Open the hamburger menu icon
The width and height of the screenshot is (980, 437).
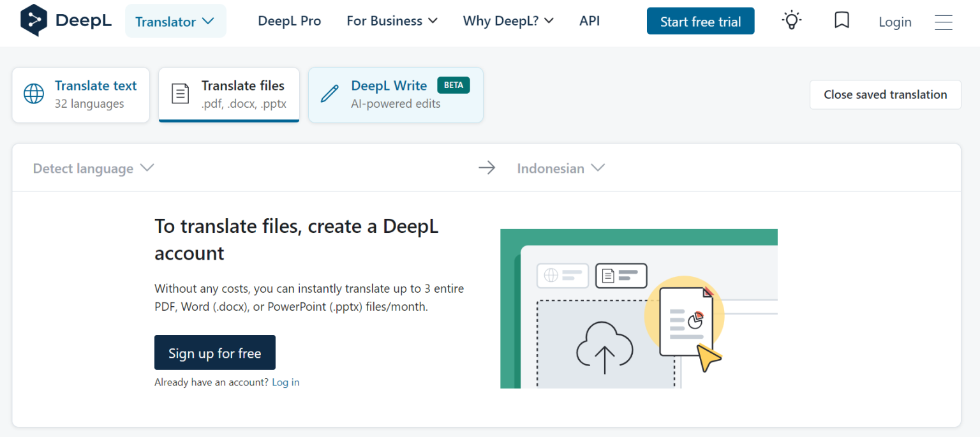(x=943, y=22)
